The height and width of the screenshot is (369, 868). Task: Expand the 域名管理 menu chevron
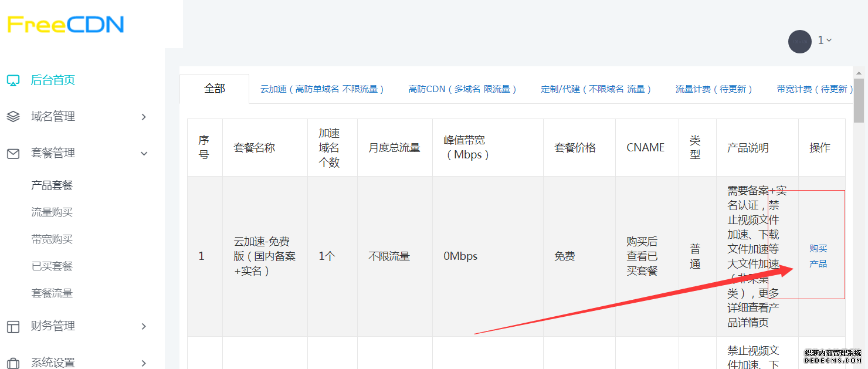click(x=144, y=117)
